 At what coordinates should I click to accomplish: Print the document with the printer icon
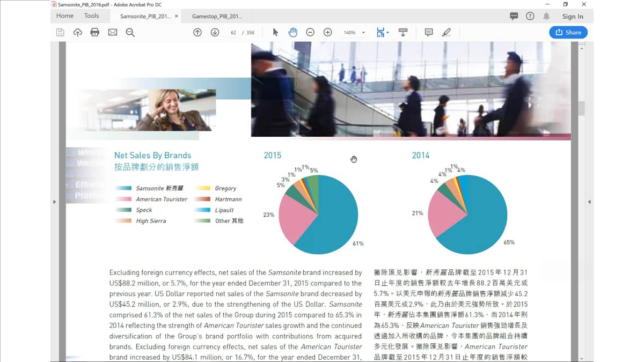[95, 32]
